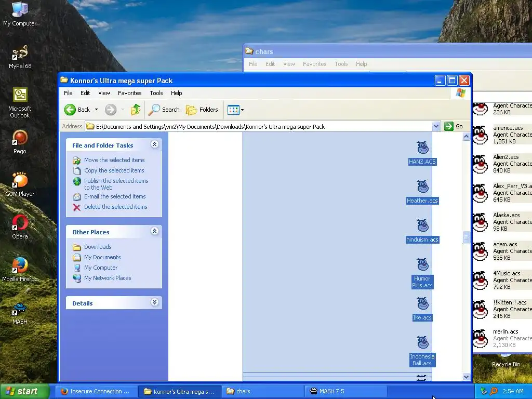Collapse Other Places panel
Screen dimensions: 532x399
[x=154, y=231]
